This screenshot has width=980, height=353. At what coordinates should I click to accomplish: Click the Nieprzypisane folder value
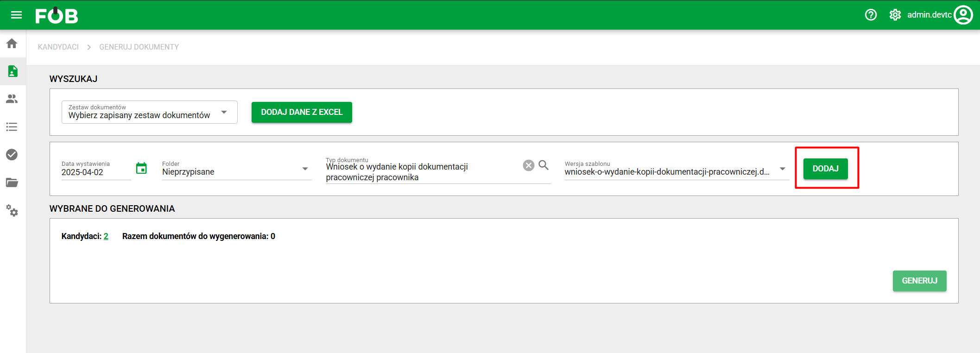point(188,172)
